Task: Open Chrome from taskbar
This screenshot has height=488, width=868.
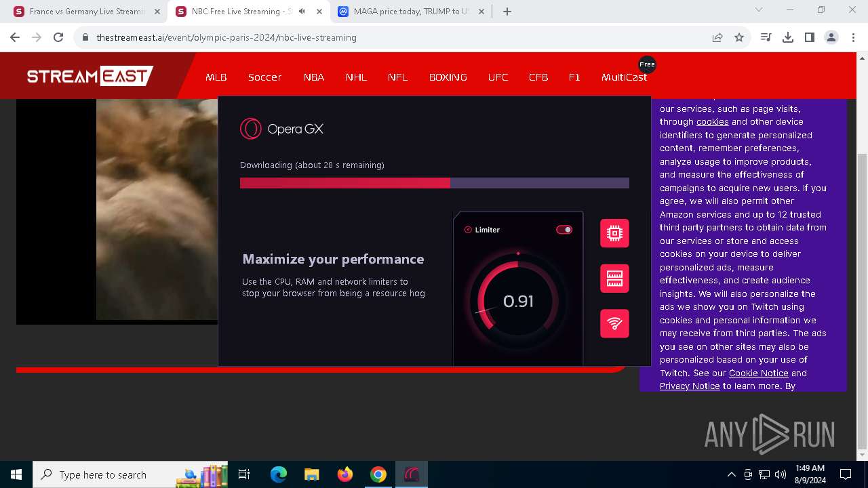Action: (x=378, y=474)
